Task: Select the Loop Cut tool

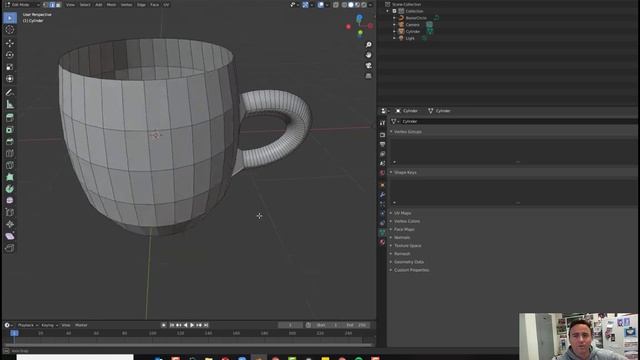Action: (10, 153)
